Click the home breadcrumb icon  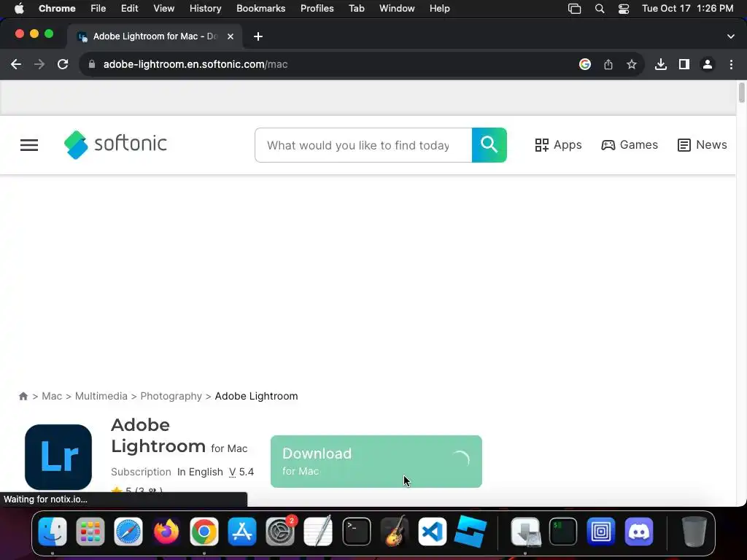tap(23, 396)
